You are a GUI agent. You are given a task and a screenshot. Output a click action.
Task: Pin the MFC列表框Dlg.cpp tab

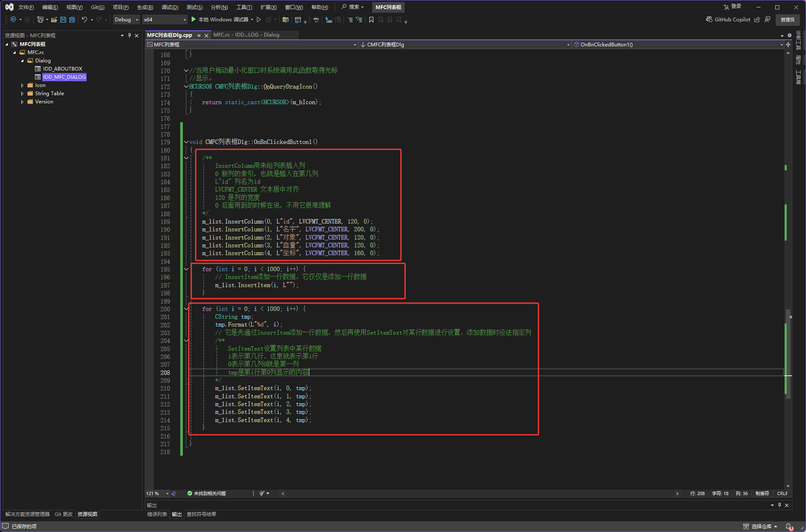pos(199,35)
